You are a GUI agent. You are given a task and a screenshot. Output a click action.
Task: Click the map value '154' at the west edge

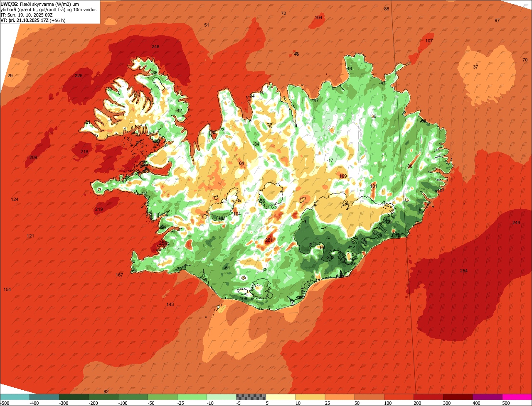point(7,289)
